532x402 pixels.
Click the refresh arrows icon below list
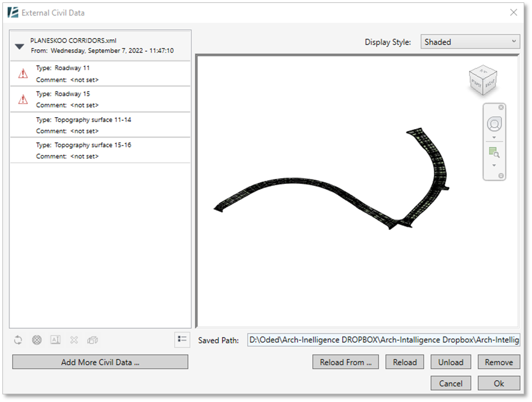tap(18, 340)
